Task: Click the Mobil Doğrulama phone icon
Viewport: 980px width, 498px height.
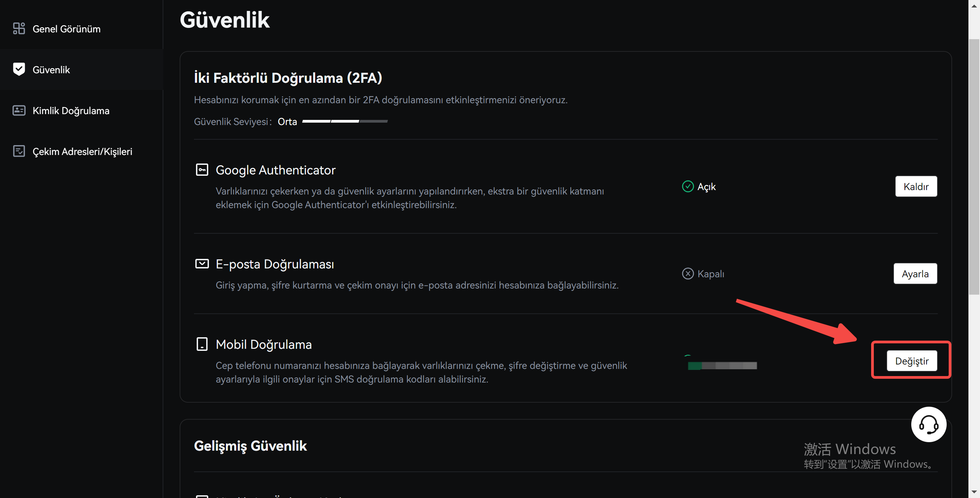Action: (202, 344)
